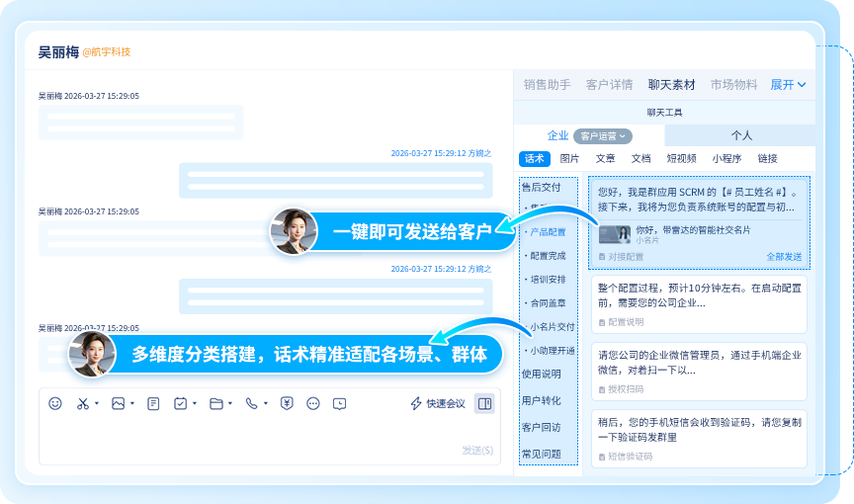854x504 pixels.
Task: Switch to 销售助手 tab
Action: pyautogui.click(x=548, y=85)
